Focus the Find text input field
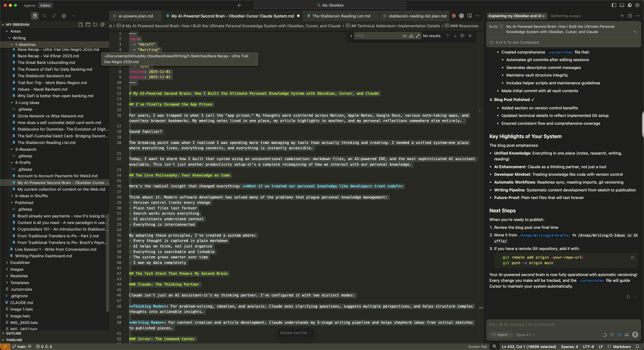This screenshot has width=644, height=350. coord(378,36)
